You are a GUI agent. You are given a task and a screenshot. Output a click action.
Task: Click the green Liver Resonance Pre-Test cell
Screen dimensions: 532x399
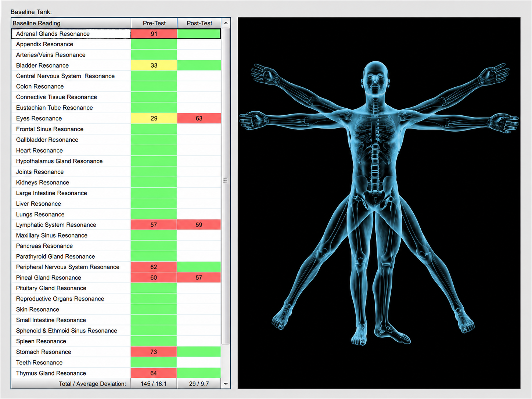coord(154,204)
